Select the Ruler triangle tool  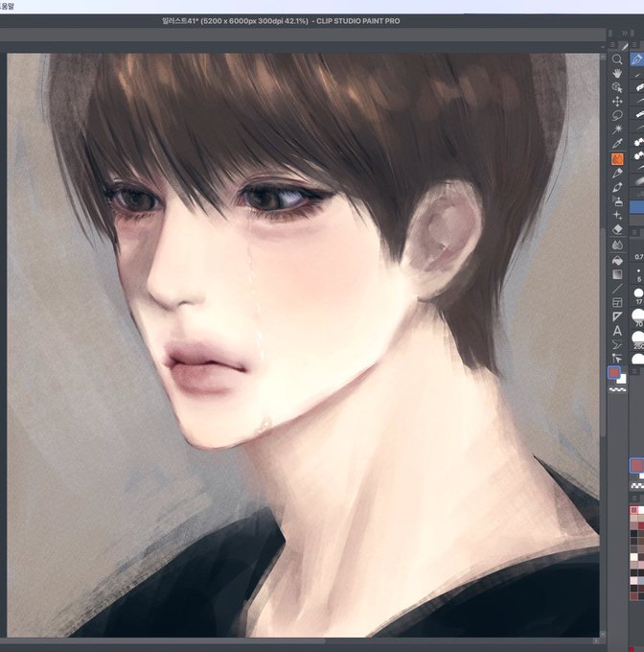coord(617,316)
